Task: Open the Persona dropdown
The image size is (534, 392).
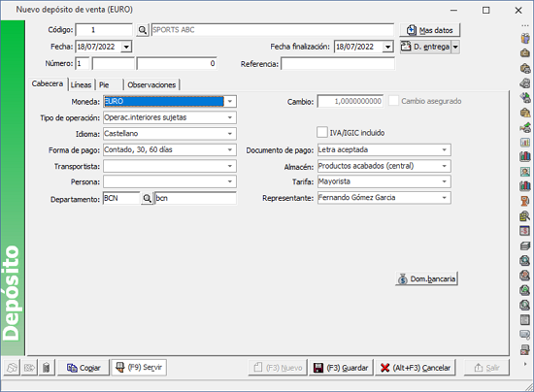Action: 230,181
